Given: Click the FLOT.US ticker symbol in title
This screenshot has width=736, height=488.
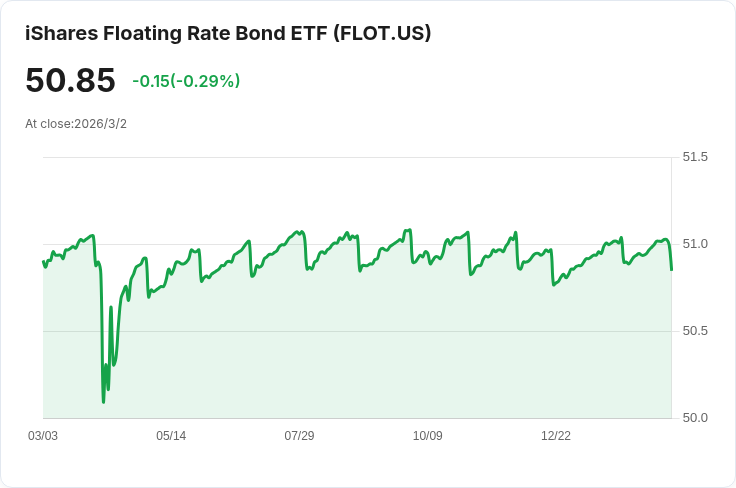Looking at the screenshot, I should click(x=382, y=34).
